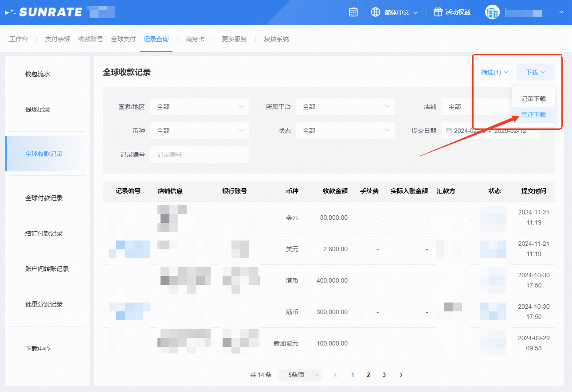Viewport: 572px width, 392px height.
Task: Click the SUNRATE logo
Action: pos(44,12)
